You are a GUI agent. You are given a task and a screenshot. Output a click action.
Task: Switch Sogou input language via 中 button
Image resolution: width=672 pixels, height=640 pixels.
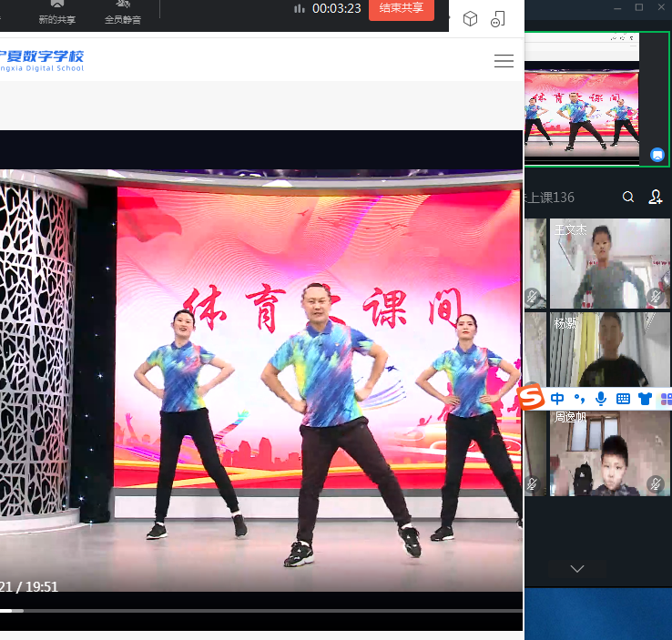click(556, 399)
